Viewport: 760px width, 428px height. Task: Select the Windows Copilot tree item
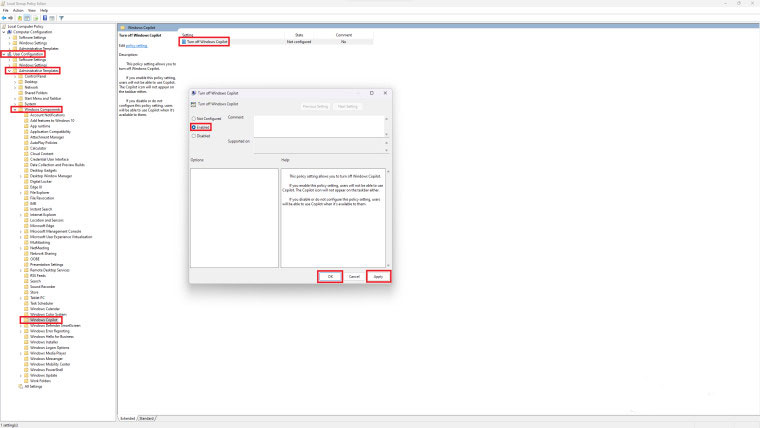click(x=44, y=320)
